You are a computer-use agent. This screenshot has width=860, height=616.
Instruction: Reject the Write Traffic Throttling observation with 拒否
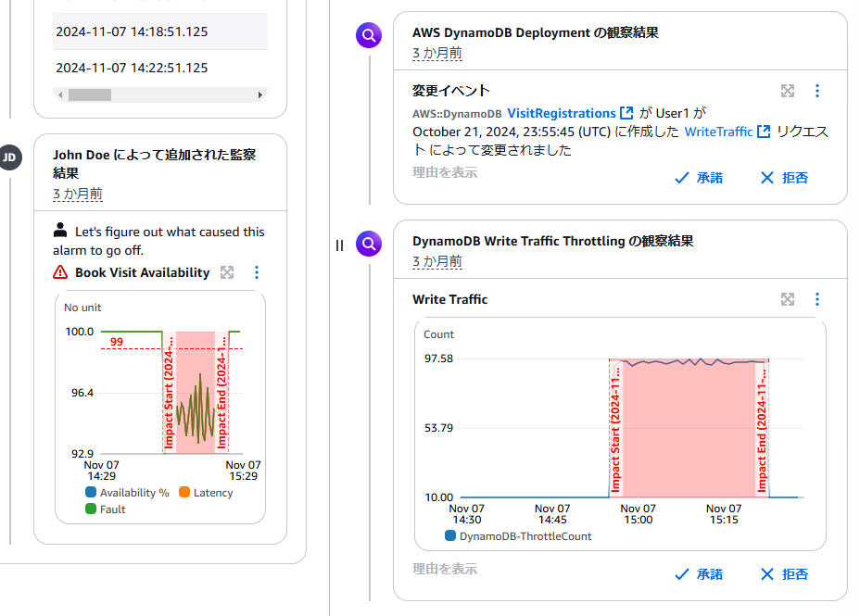tap(784, 574)
